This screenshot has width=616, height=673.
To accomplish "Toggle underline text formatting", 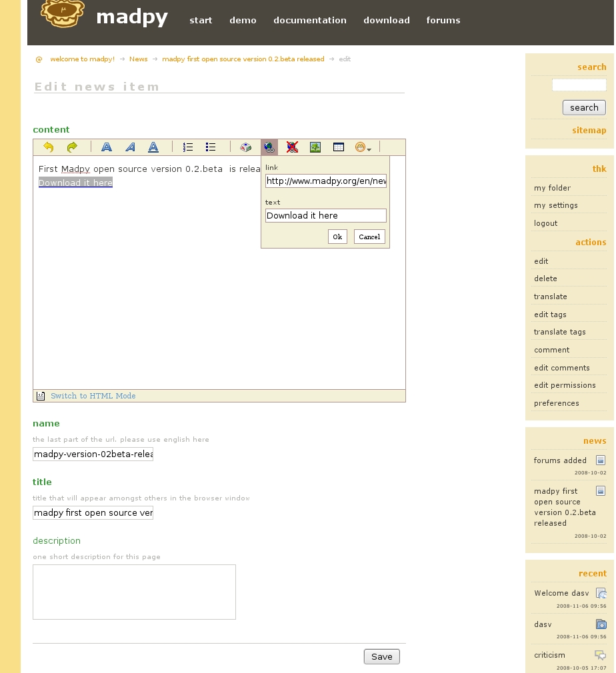I will pos(153,147).
